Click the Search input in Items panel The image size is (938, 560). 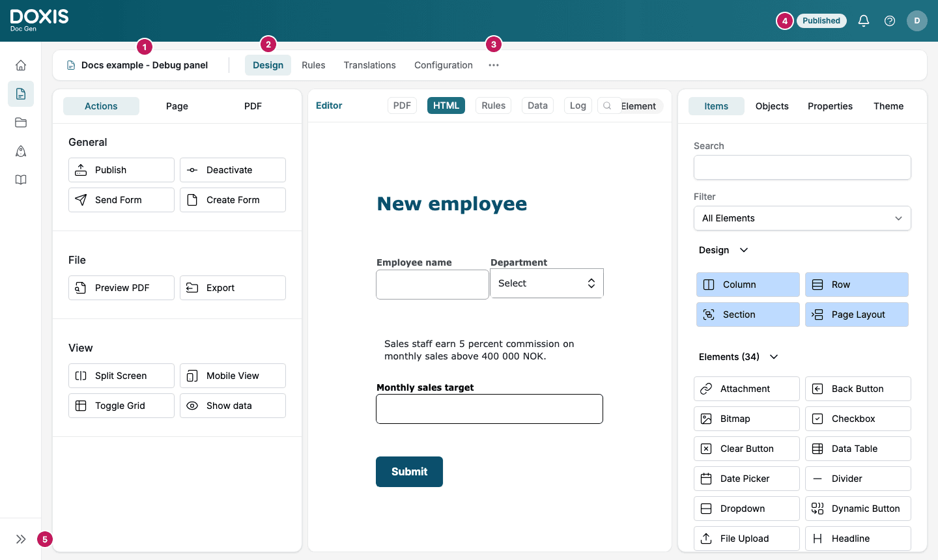tap(803, 167)
